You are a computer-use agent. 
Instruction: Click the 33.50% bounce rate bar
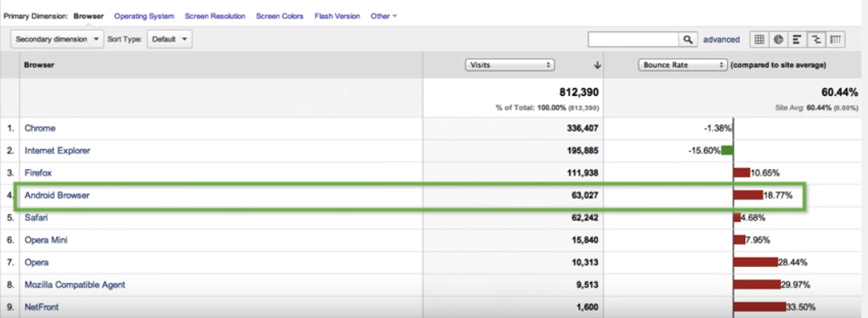pos(760,307)
